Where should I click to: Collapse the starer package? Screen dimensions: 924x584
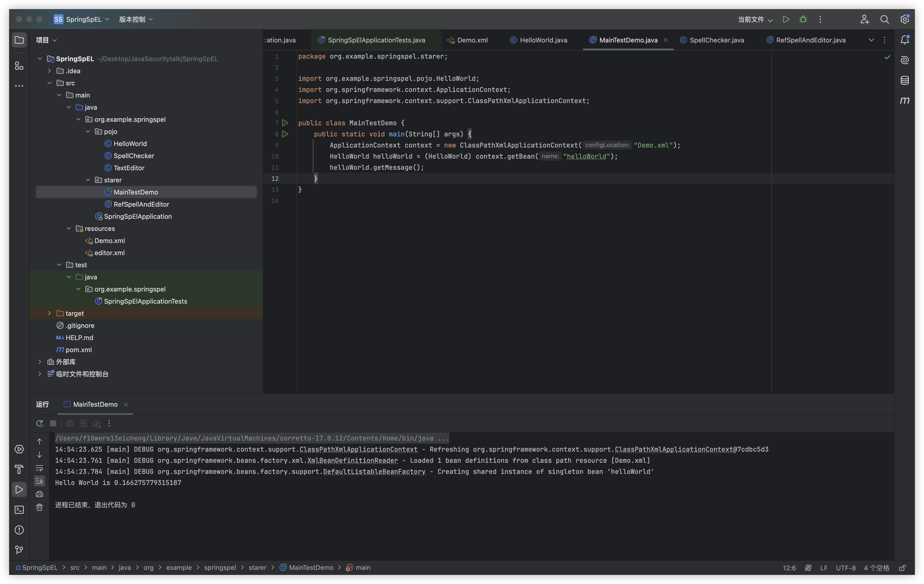coord(87,180)
